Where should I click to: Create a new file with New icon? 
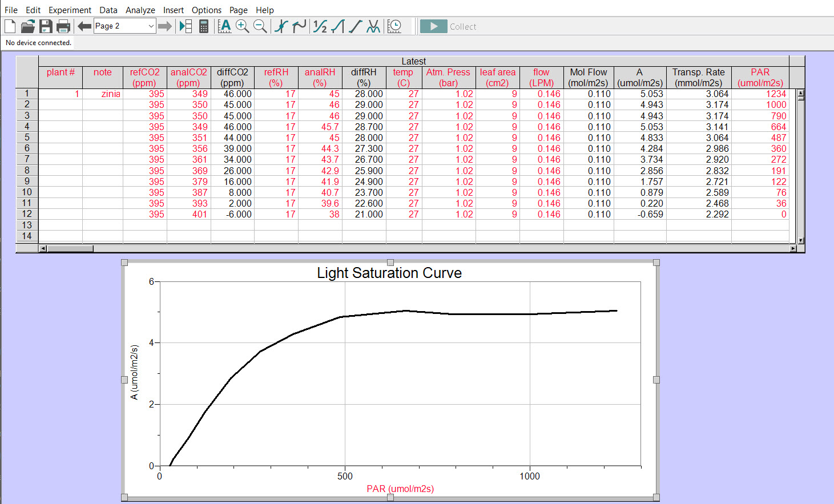point(10,26)
